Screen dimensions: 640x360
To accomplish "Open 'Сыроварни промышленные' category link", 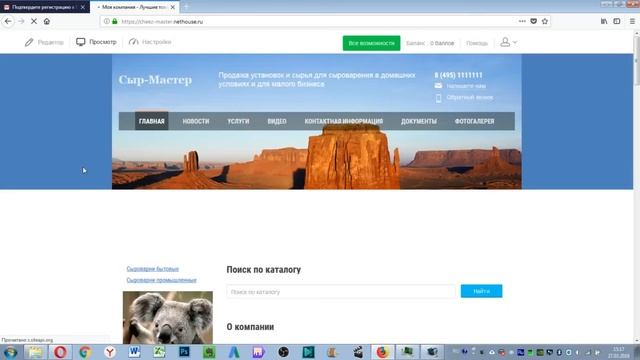I will (162, 280).
